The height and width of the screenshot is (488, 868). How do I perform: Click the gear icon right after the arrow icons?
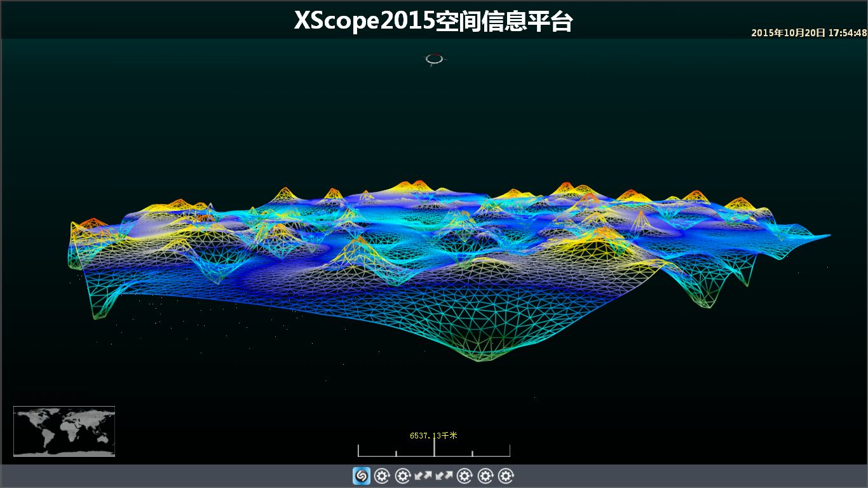point(465,476)
